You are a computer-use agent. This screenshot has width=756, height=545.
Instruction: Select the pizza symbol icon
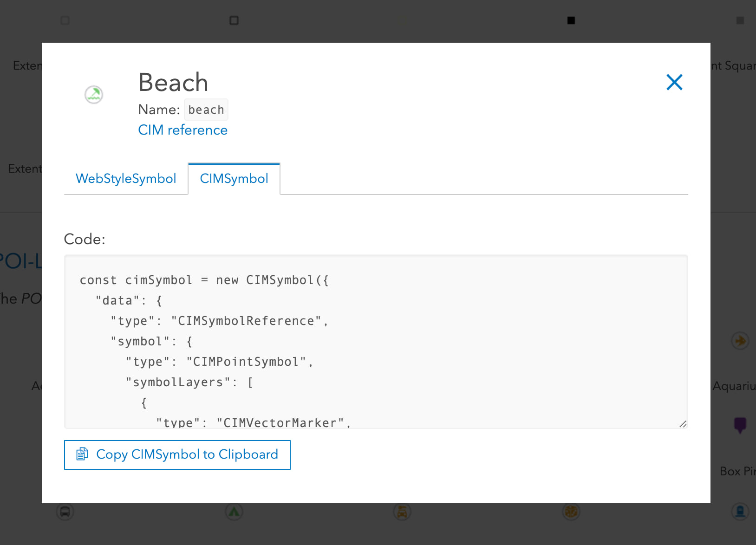[x=571, y=512]
